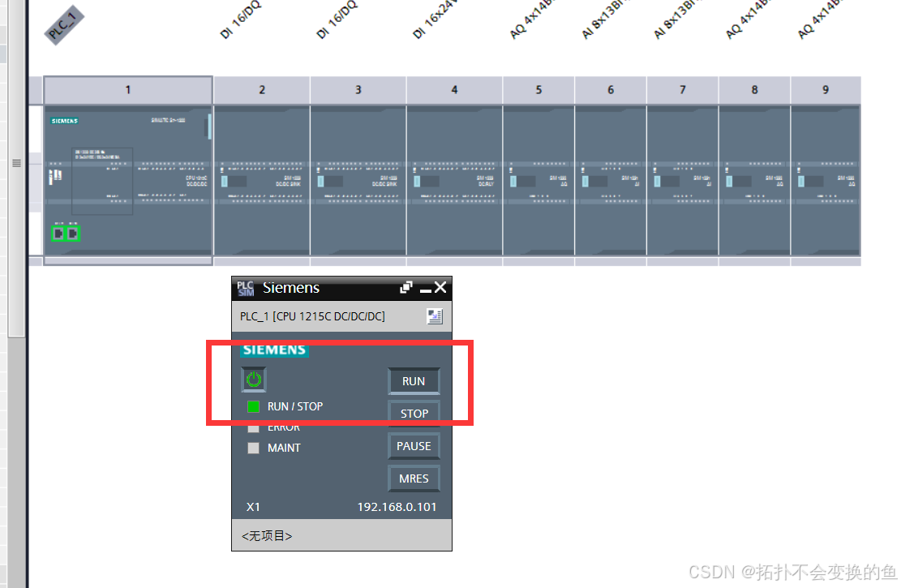Click the RUN button in PLCSIM
The height and width of the screenshot is (588, 901).
pyautogui.click(x=414, y=381)
